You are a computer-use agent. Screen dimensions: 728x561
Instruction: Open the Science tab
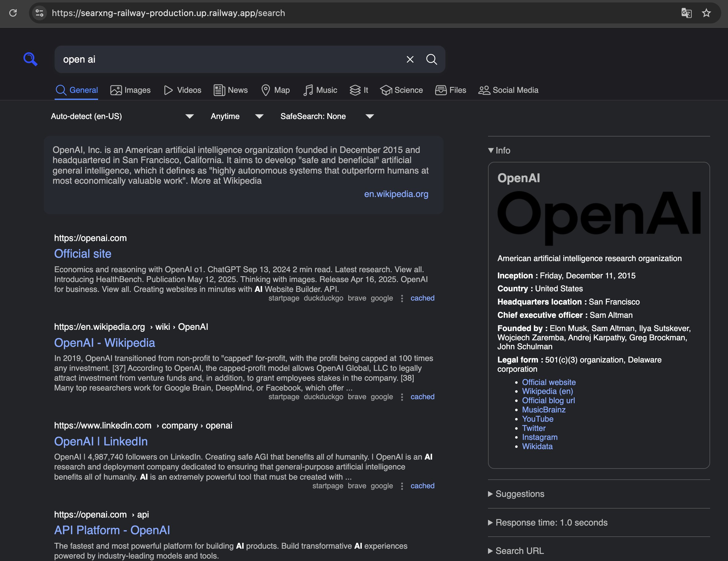coord(401,90)
